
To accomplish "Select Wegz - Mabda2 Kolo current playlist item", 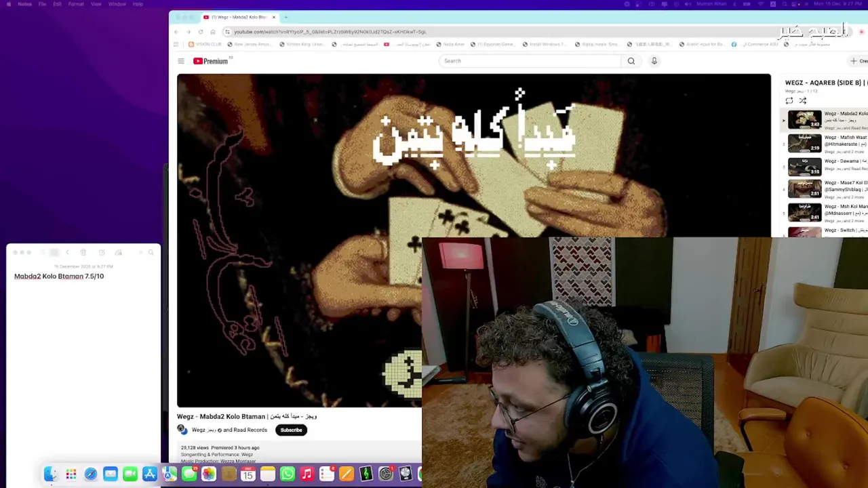I will tap(824, 120).
